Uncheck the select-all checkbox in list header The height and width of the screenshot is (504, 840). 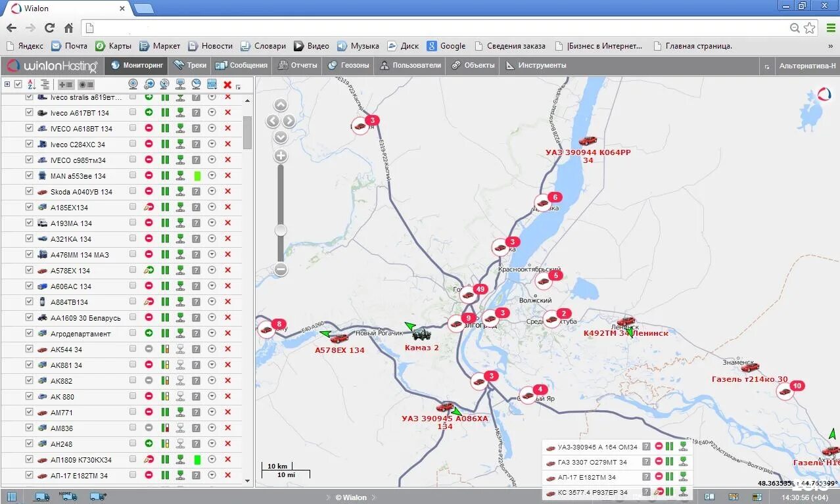[18, 84]
